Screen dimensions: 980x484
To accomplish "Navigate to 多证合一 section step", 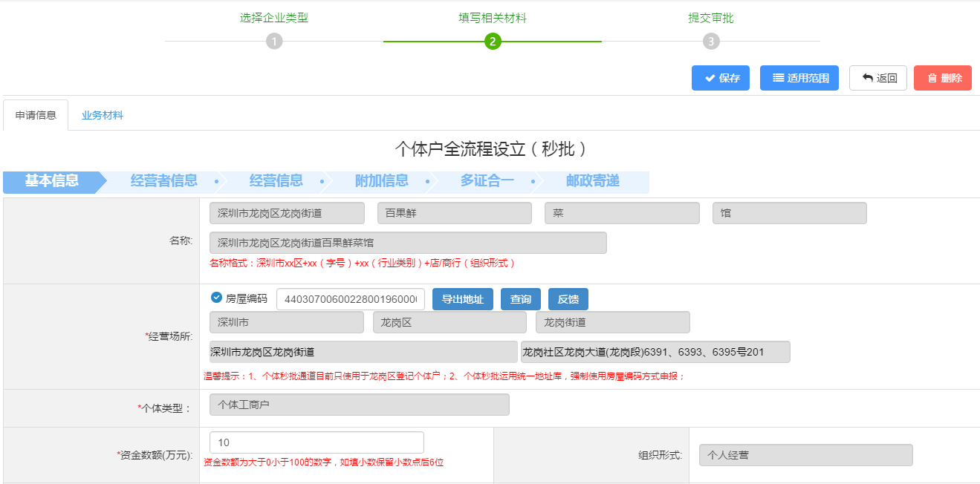I will [487, 181].
